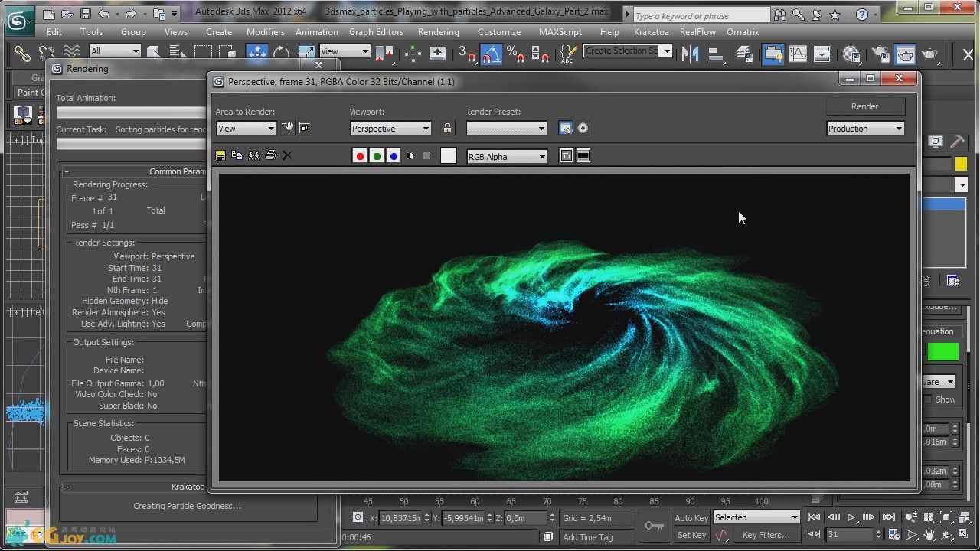
Task: Open the Rendering menu
Action: pyautogui.click(x=438, y=32)
